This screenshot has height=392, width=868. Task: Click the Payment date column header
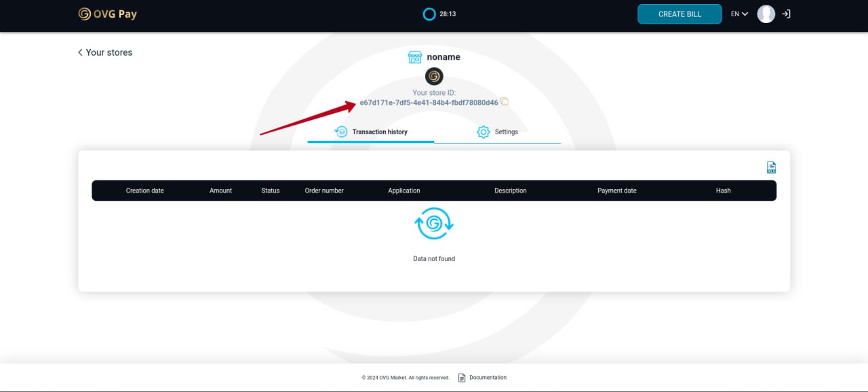(x=617, y=191)
